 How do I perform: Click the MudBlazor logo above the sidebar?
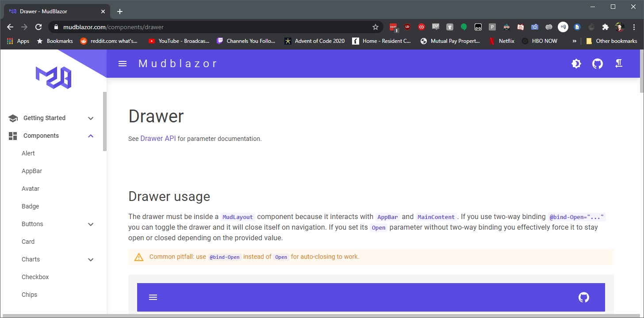coord(53,78)
